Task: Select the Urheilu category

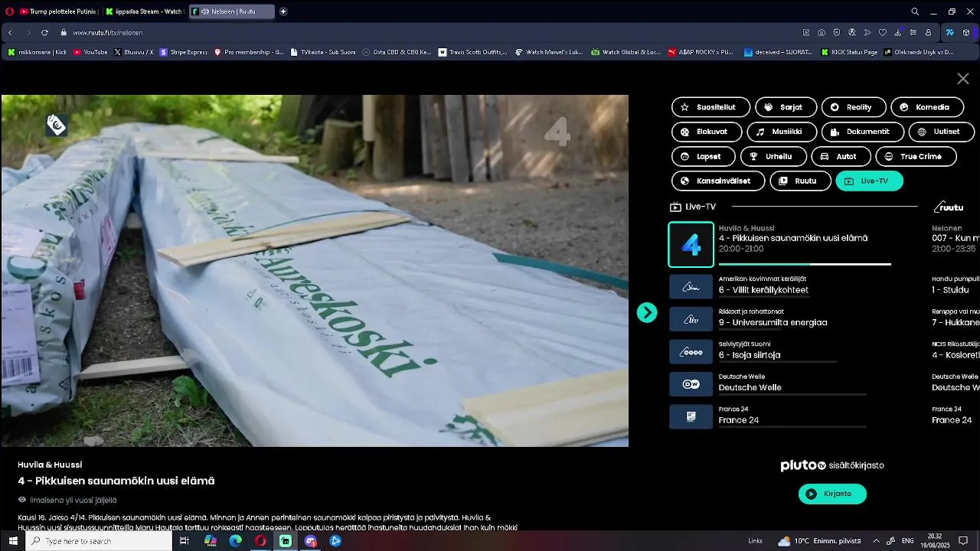Action: pyautogui.click(x=773, y=156)
